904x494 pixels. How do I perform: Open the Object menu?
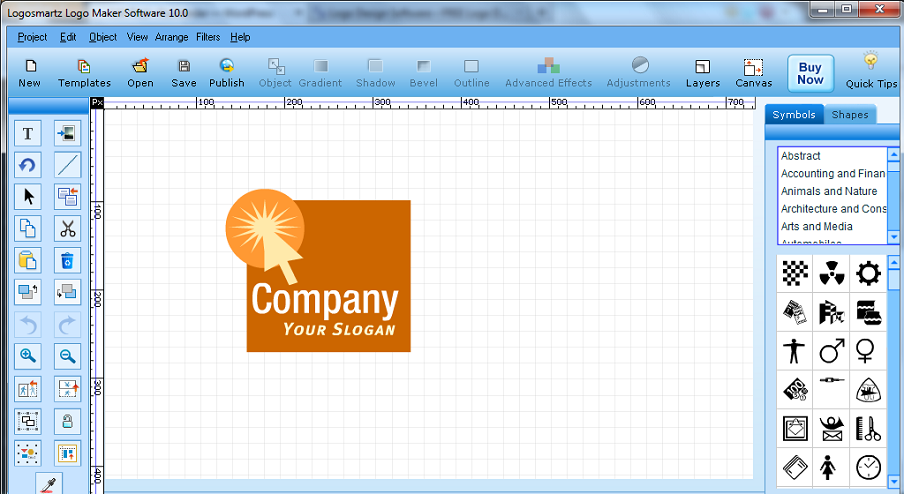(103, 37)
